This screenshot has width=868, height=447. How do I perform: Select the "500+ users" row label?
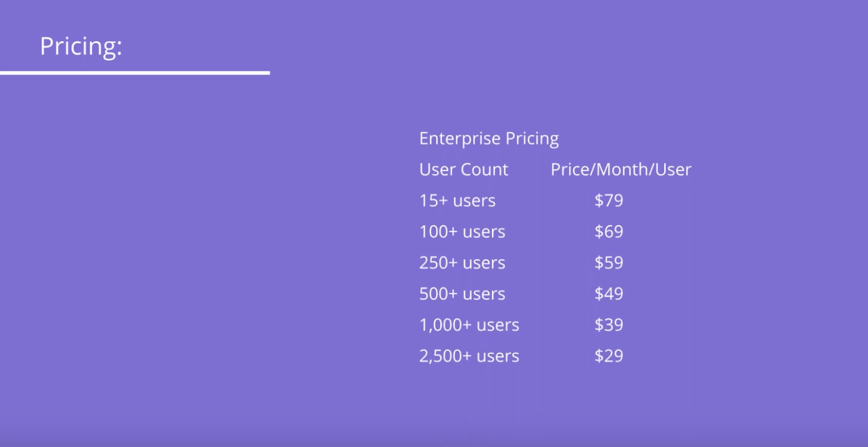(462, 294)
